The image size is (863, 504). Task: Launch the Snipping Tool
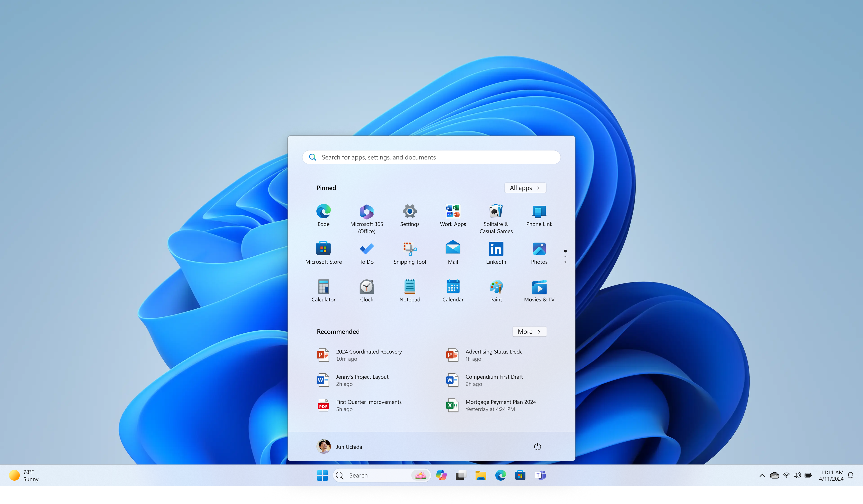point(409,250)
